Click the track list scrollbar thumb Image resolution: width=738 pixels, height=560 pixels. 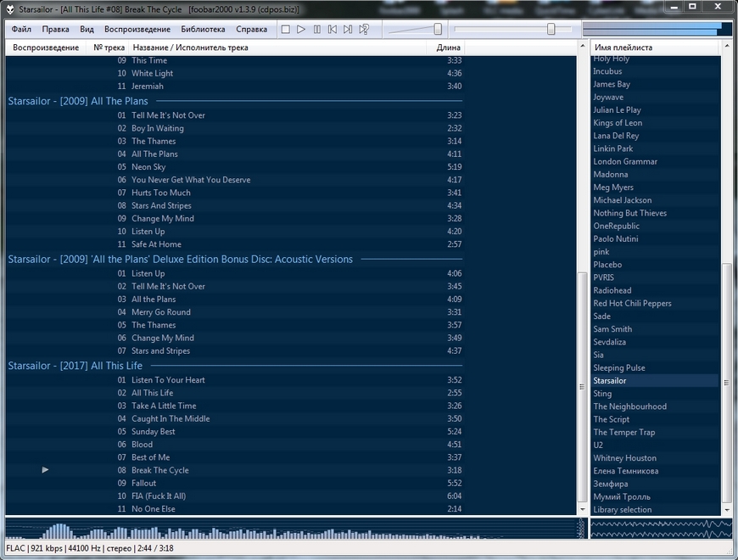[582, 387]
